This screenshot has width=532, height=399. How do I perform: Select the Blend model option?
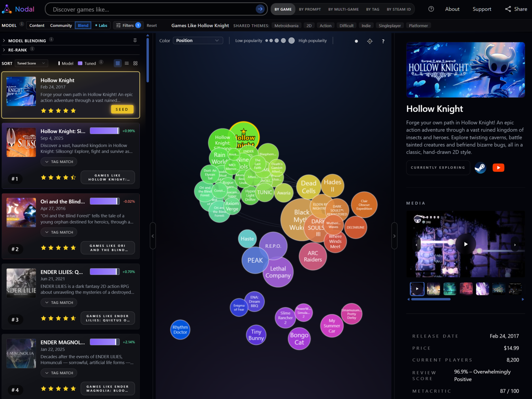click(83, 26)
